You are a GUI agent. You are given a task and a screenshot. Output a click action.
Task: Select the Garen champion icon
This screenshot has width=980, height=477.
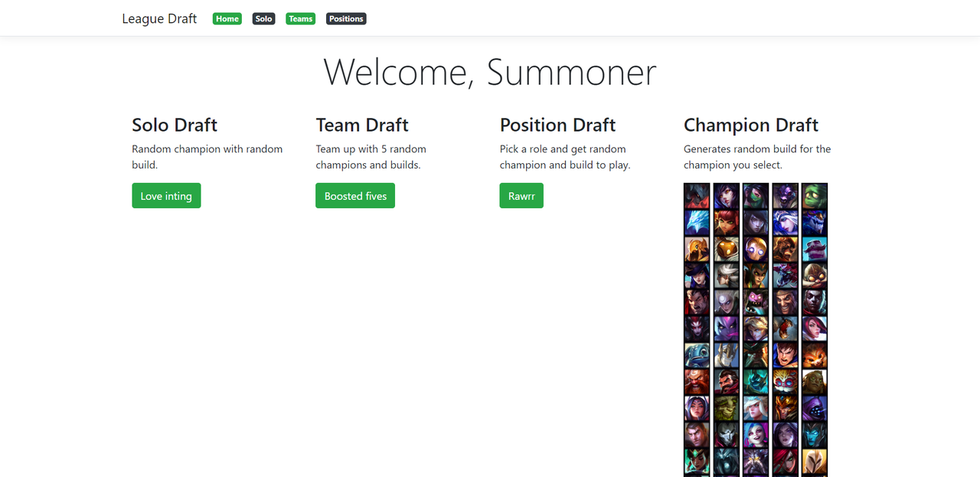(x=785, y=354)
